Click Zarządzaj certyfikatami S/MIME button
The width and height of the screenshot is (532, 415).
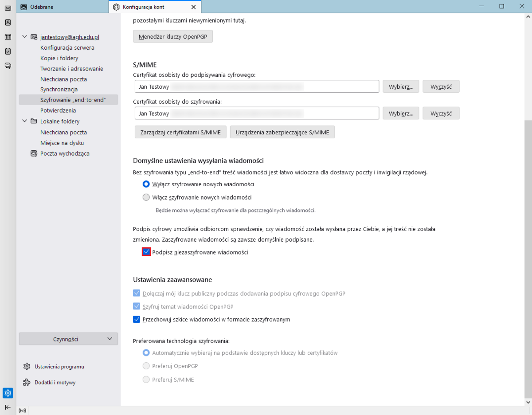point(180,132)
